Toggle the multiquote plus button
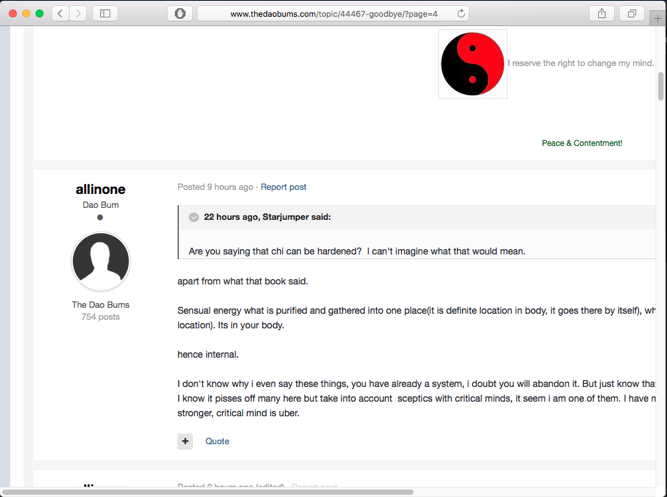667x497 pixels. pyautogui.click(x=185, y=441)
